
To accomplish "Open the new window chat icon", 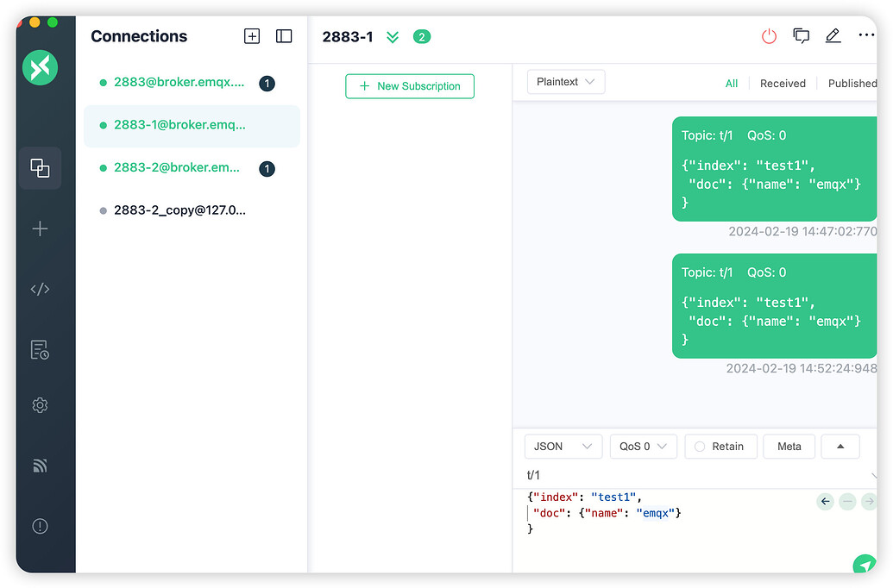I will (x=801, y=36).
